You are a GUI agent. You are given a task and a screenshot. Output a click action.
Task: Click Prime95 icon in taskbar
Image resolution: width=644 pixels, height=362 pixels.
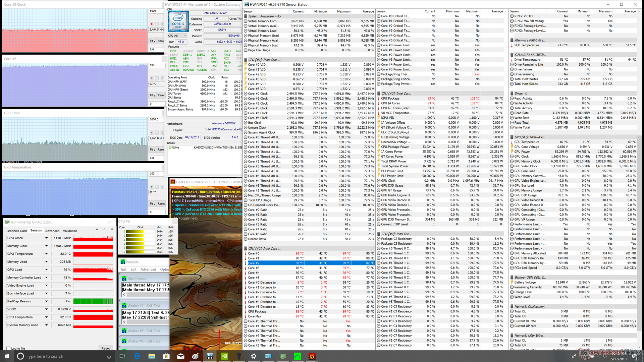(297, 356)
